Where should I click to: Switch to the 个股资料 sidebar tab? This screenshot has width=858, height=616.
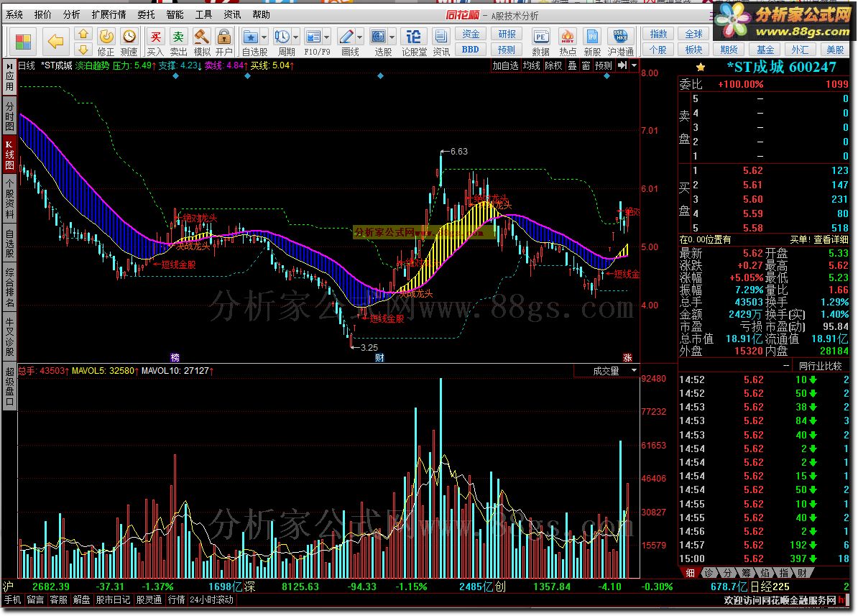pos(9,198)
